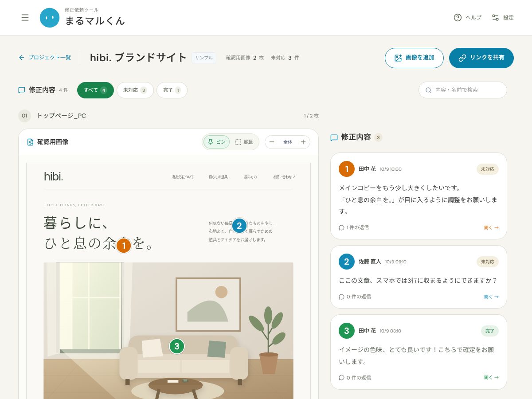
Task: Click green number 3 avatar in comments list
Action: (x=347, y=331)
